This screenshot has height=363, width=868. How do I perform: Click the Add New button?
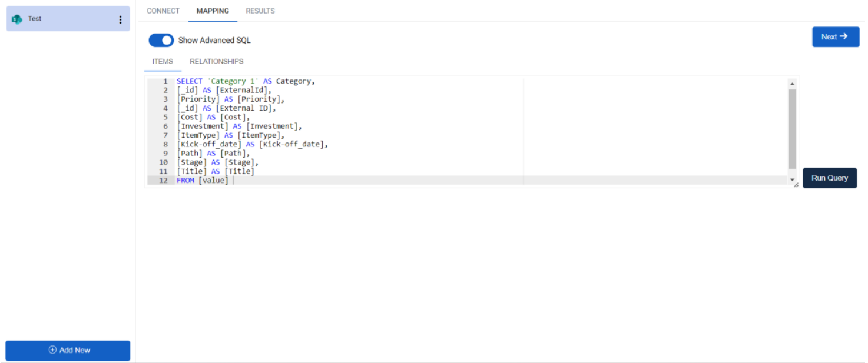68,350
